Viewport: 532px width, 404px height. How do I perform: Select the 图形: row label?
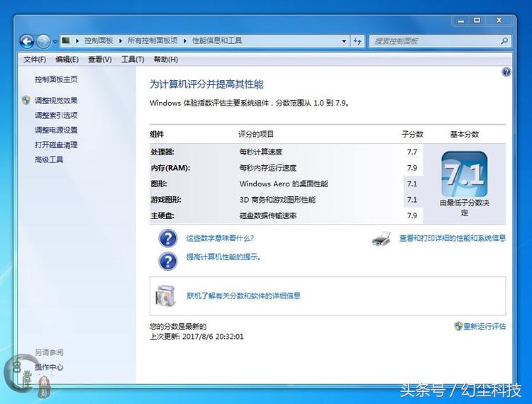point(159,184)
